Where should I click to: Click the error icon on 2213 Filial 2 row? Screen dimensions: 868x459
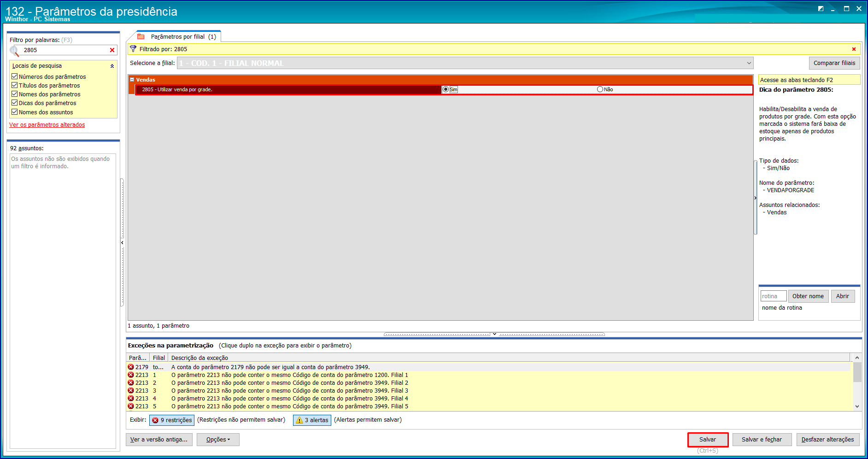[131, 382]
